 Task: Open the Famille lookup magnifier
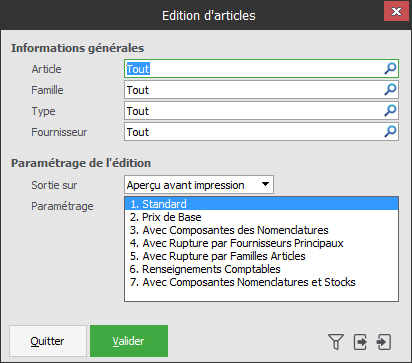(390, 90)
